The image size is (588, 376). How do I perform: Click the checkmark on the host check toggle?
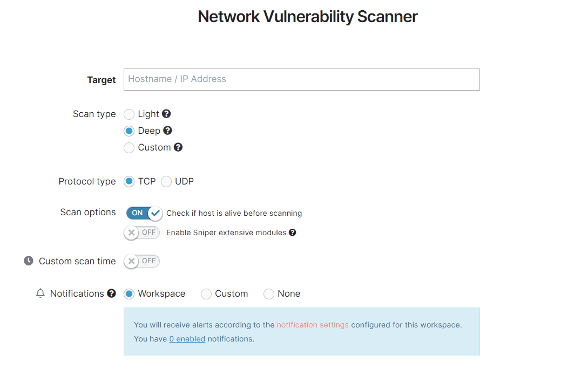coord(155,213)
